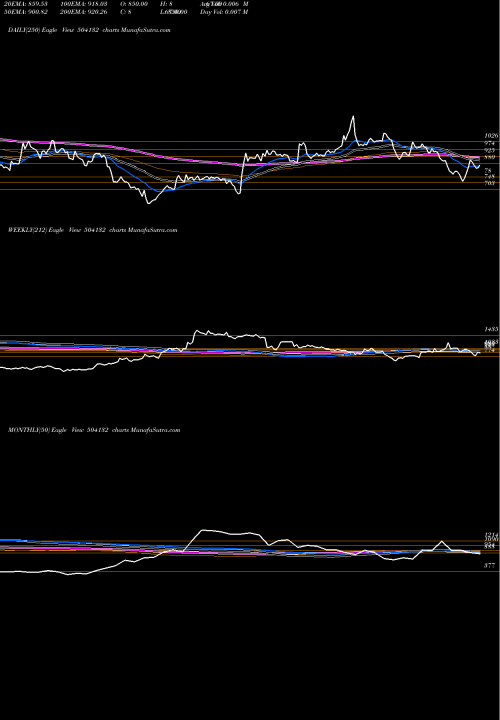Click the 100EMA: 918.08 value
Screen dimensions: 500x720
click(x=86, y=4)
